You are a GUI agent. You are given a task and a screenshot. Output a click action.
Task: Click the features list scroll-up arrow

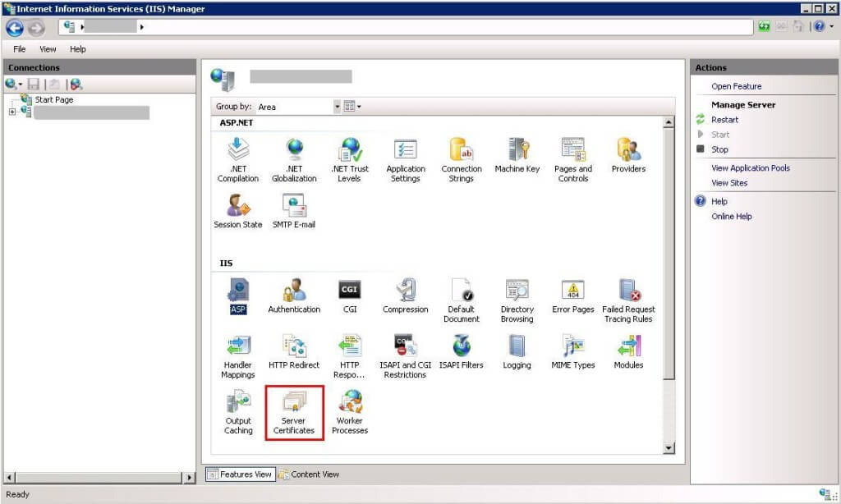tap(669, 123)
